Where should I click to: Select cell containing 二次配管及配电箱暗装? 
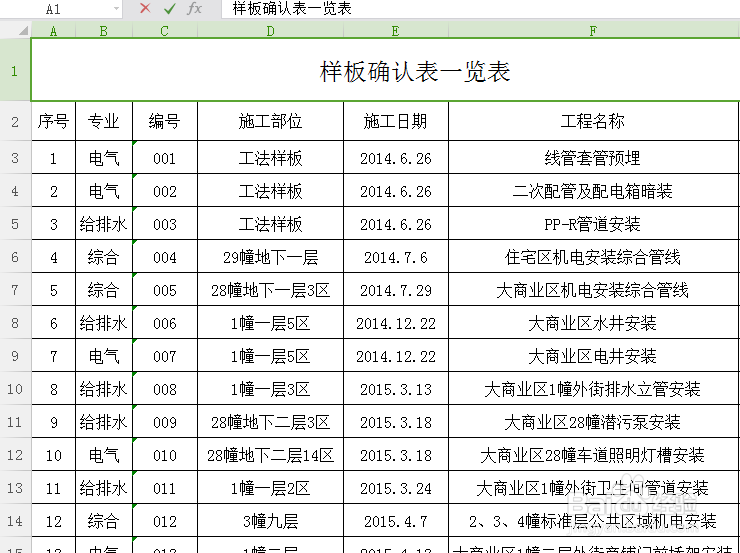click(x=593, y=191)
